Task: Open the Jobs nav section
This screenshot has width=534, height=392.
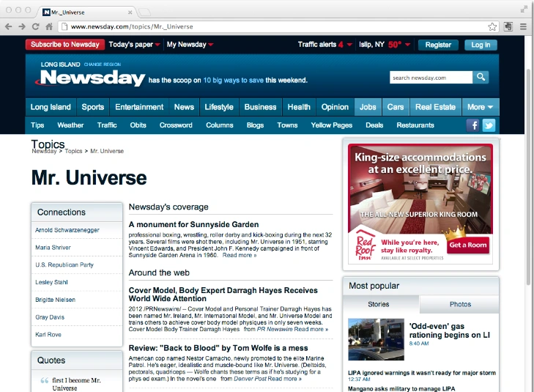Action: 368,107
